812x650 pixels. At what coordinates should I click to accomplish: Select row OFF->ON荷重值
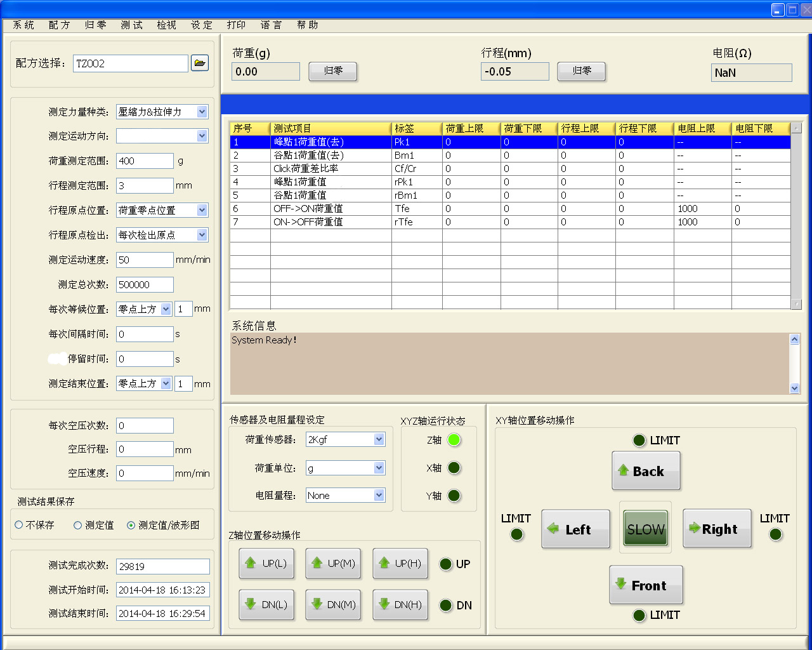[510, 209]
